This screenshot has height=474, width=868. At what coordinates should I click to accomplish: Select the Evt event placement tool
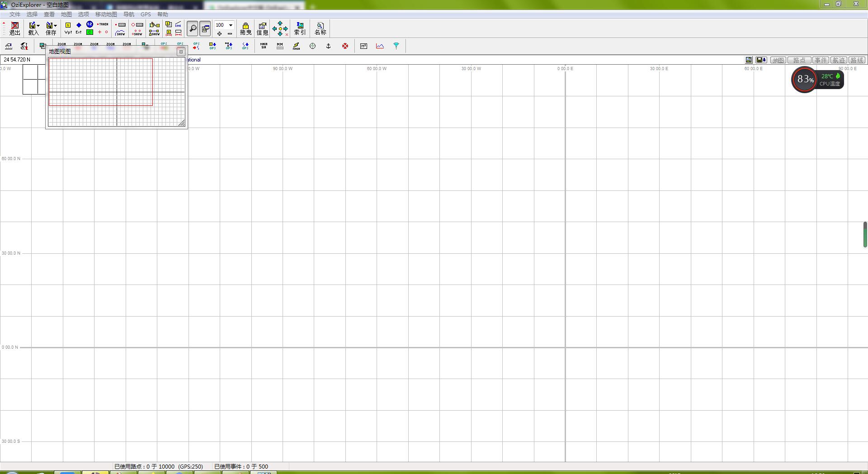coord(79,28)
